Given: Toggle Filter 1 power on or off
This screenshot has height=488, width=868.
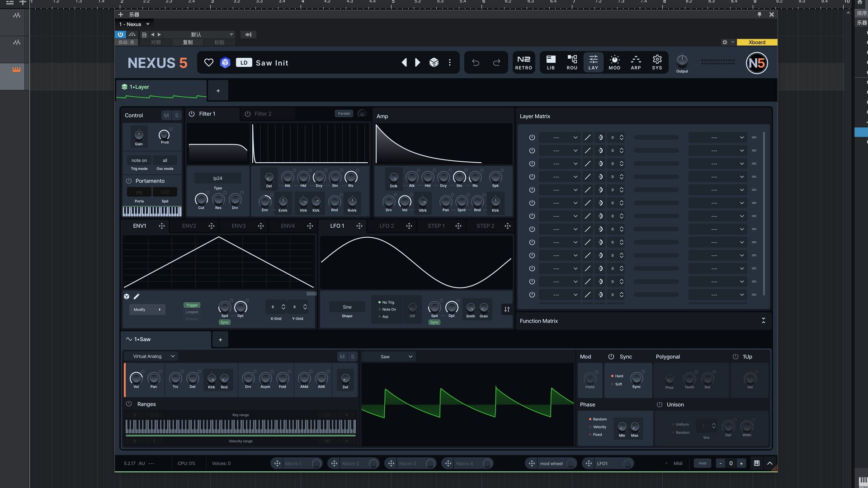Looking at the screenshot, I should coord(192,114).
